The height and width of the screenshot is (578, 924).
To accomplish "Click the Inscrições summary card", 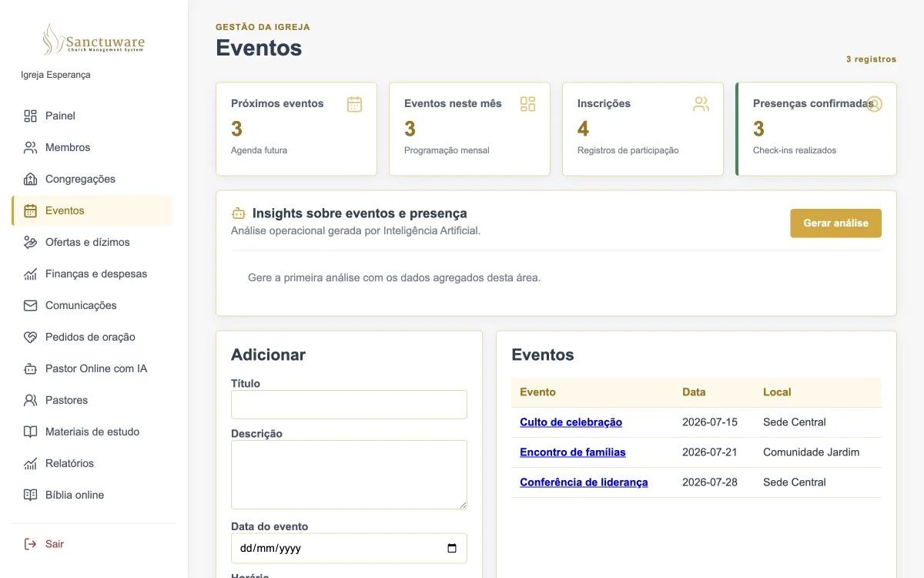I will tap(643, 129).
